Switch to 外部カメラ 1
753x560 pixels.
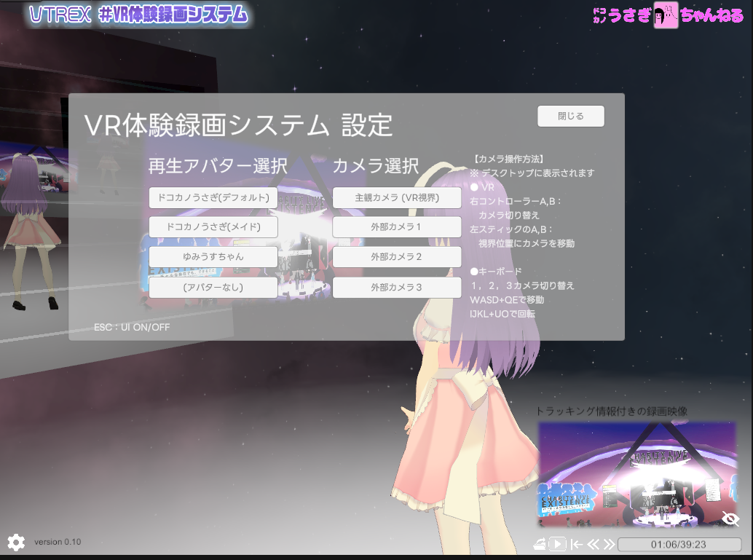click(397, 226)
